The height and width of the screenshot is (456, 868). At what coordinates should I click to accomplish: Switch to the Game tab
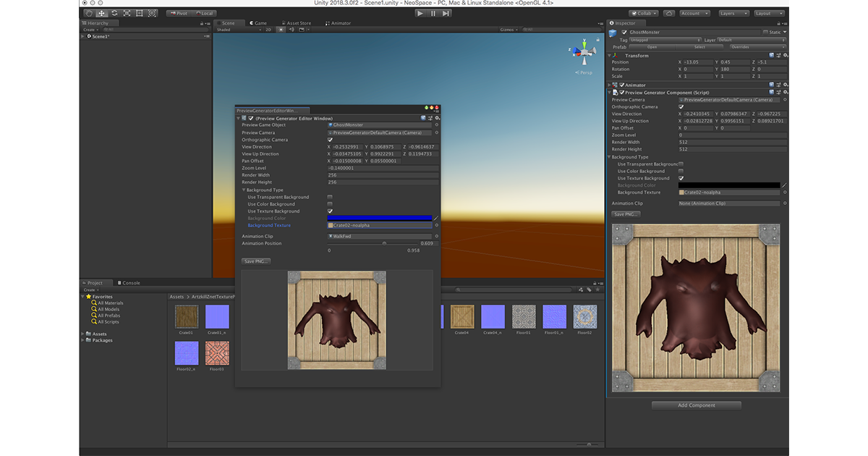pyautogui.click(x=258, y=22)
